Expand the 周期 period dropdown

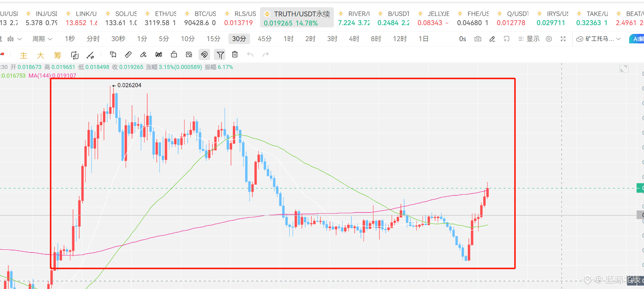tap(42, 39)
